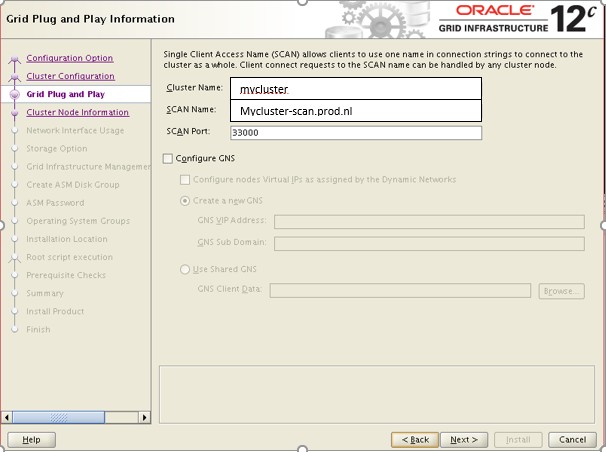Click the Grid Plug and Play step marker
The image size is (606, 452).
click(x=14, y=94)
